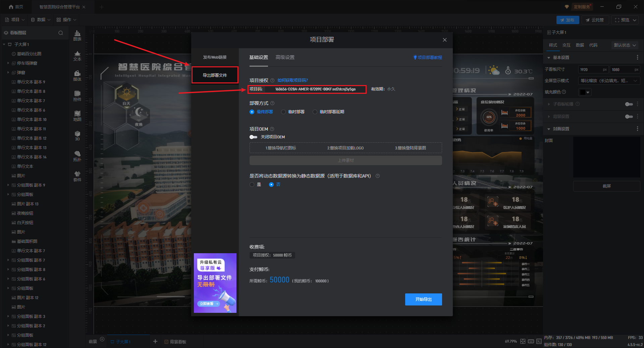
Task: Open 全屏显示模式 dropdown
Action: [609, 81]
